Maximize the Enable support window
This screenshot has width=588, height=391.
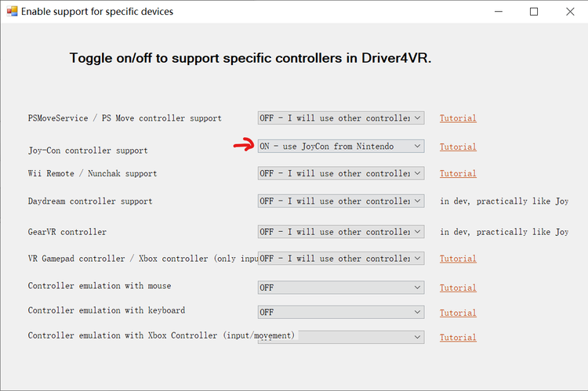pos(534,12)
